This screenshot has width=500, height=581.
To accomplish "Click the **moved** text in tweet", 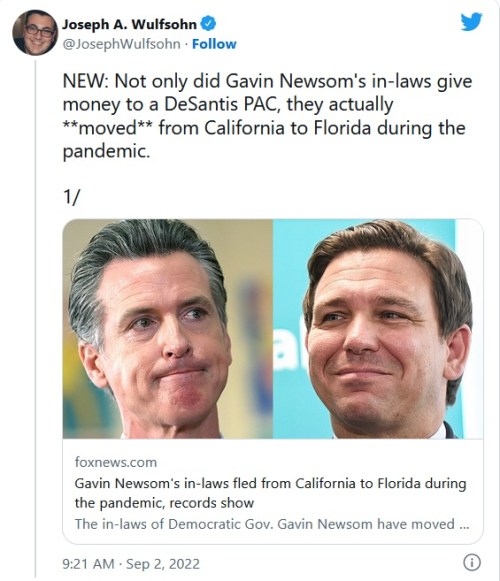I will tap(107, 128).
